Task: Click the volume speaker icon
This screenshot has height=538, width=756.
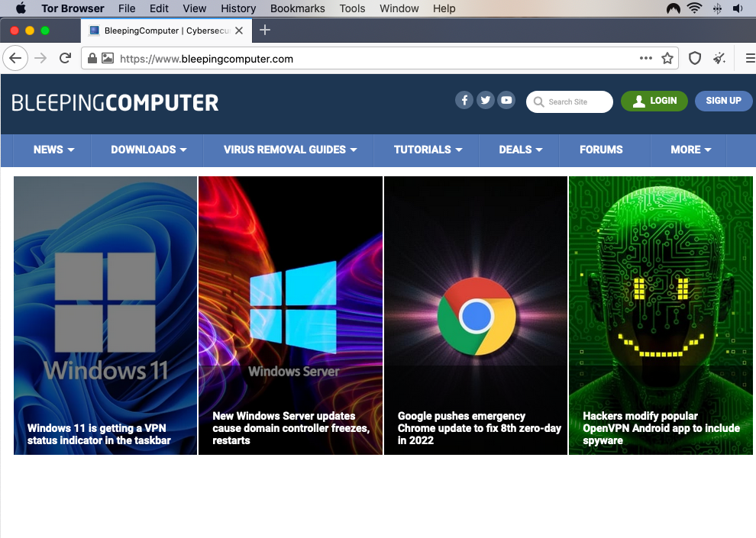Action: (738, 8)
